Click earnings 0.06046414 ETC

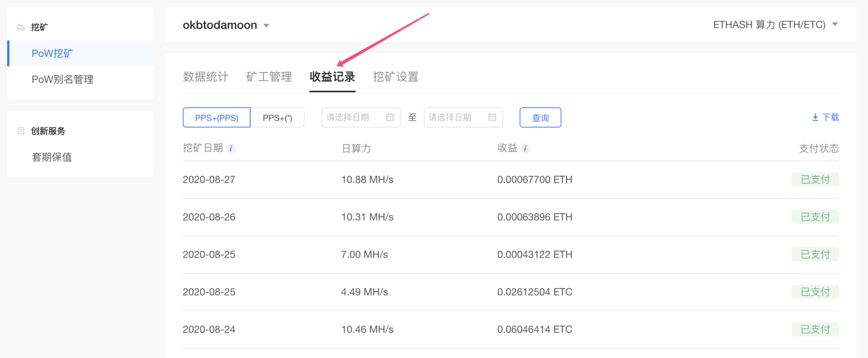[x=535, y=329]
